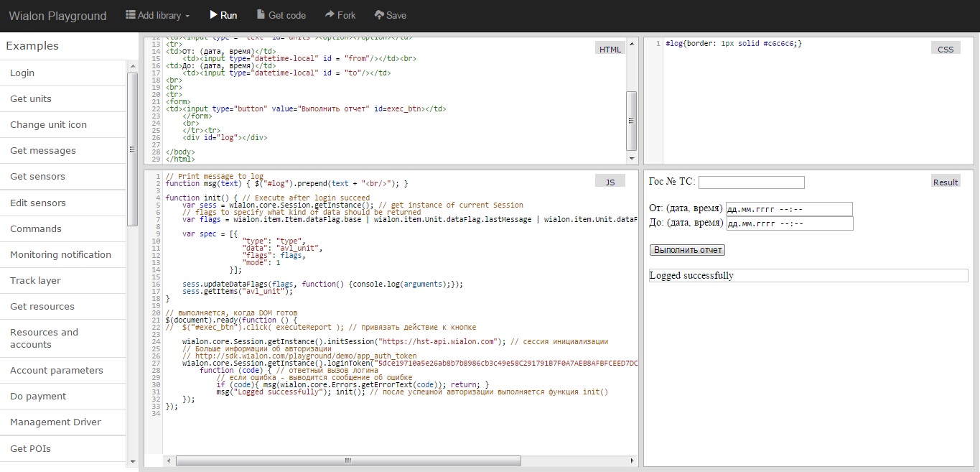Click JS editor horizontal scrollbar left arrow
Image resolution: width=980 pixels, height=472 pixels.
(169, 461)
